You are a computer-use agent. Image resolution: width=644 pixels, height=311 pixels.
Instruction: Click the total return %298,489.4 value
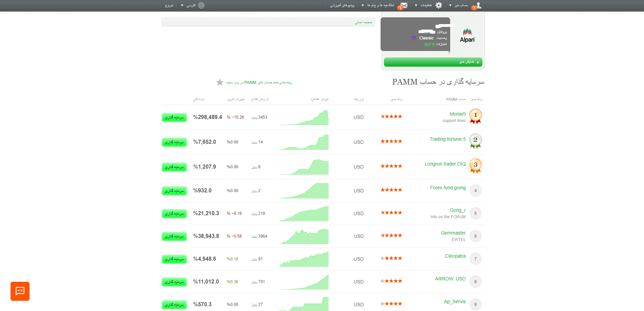pos(207,117)
